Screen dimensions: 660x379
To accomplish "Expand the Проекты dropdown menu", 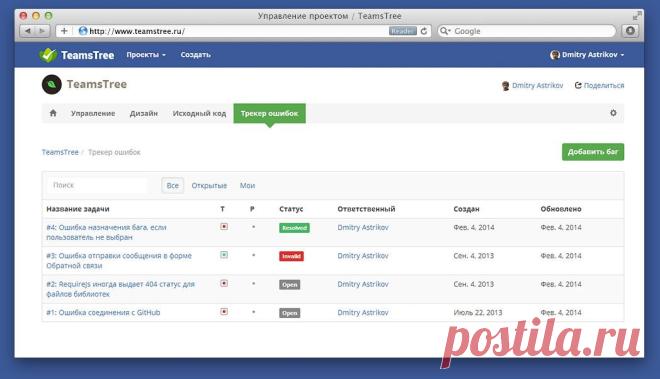I will [x=146, y=55].
